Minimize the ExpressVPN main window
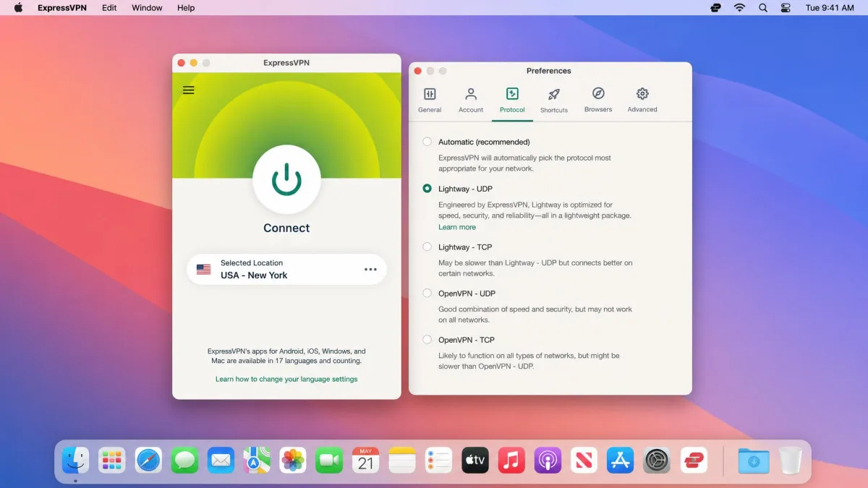 pos(193,63)
